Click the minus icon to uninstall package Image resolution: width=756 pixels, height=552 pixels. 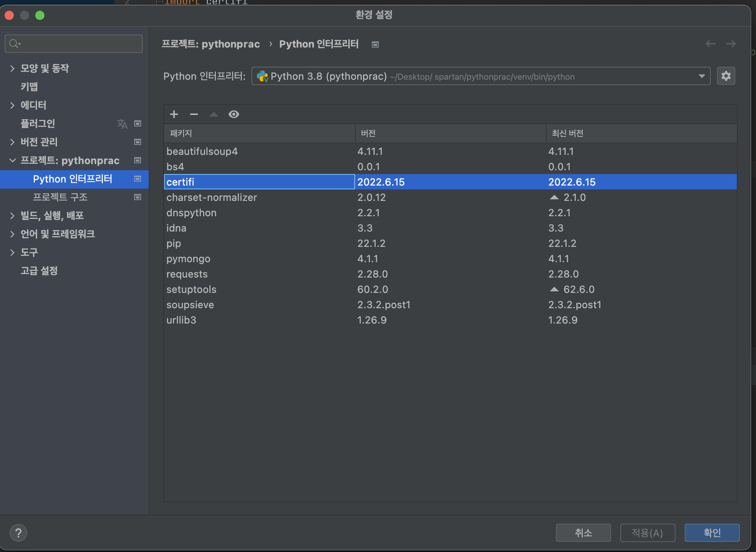194,114
